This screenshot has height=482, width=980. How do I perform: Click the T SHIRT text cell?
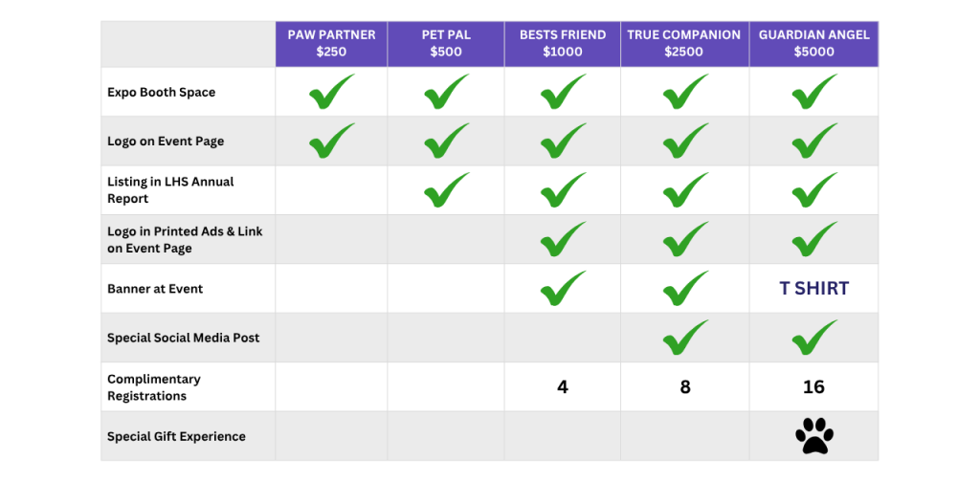(x=814, y=289)
